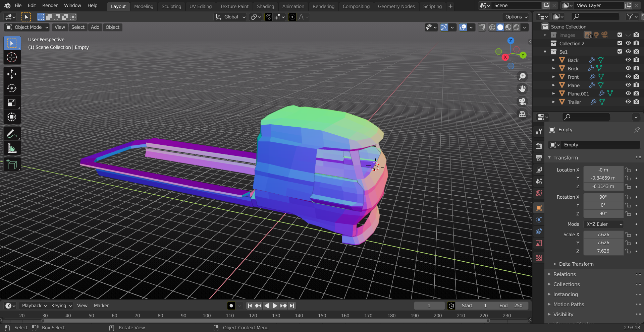Open the Render properties tab
Screen dimensions: 644x332
[x=539, y=146]
